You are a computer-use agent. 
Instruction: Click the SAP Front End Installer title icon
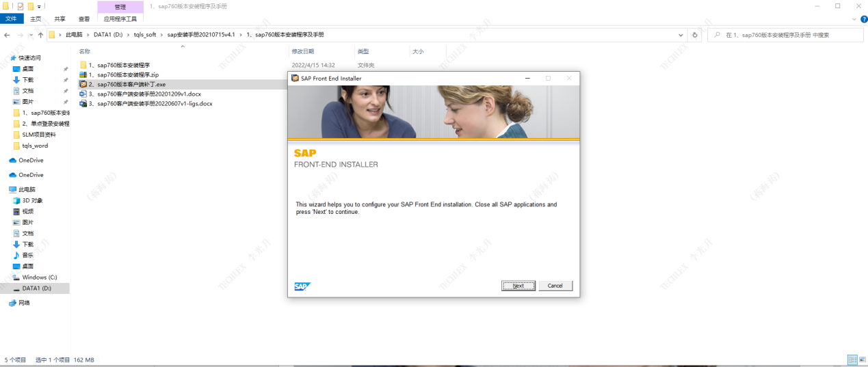[x=295, y=79]
